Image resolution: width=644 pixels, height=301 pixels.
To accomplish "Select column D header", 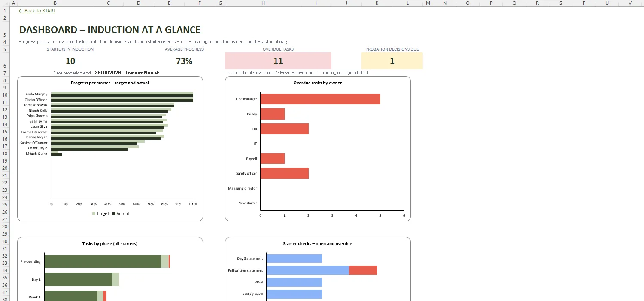I will (x=138, y=3).
